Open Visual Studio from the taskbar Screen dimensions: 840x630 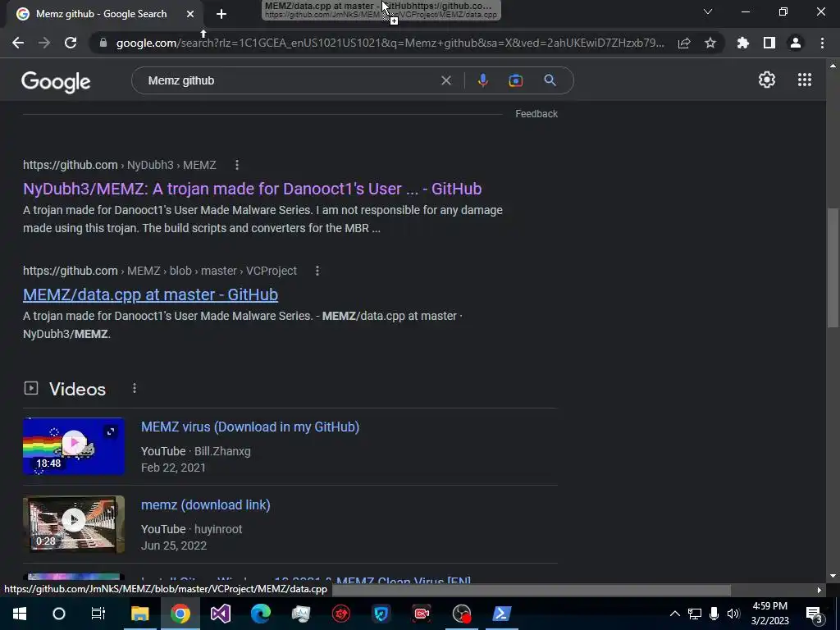tap(220, 614)
